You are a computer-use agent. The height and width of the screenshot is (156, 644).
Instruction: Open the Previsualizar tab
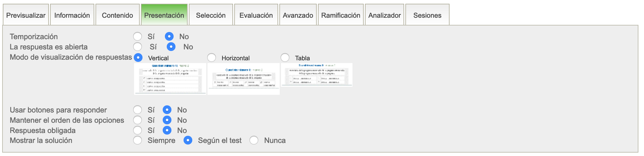[x=26, y=15]
